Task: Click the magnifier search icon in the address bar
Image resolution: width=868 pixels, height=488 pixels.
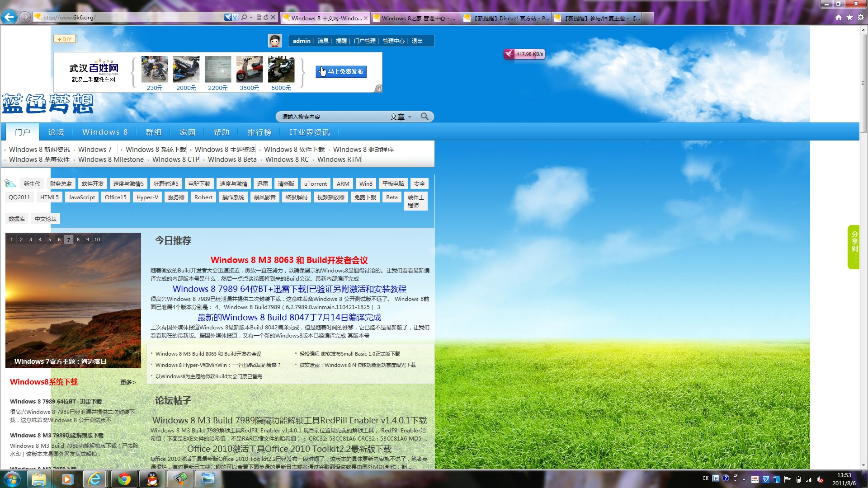Action: point(244,17)
